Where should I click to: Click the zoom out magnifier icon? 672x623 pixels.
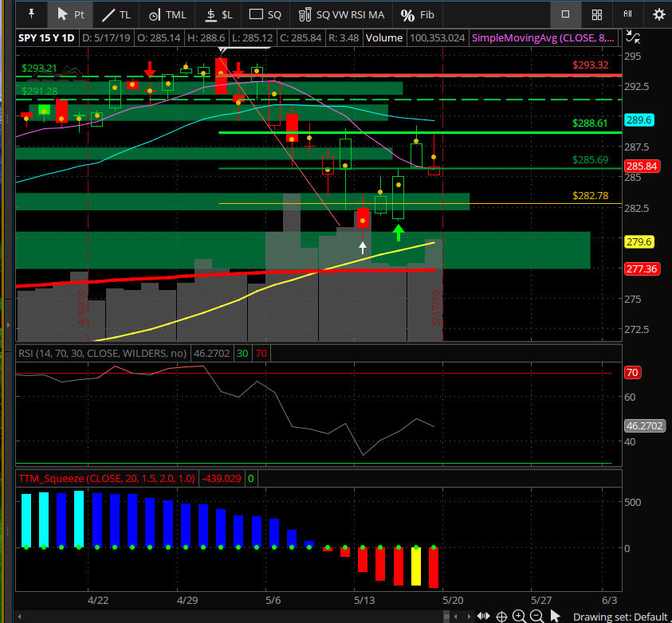[x=536, y=616]
